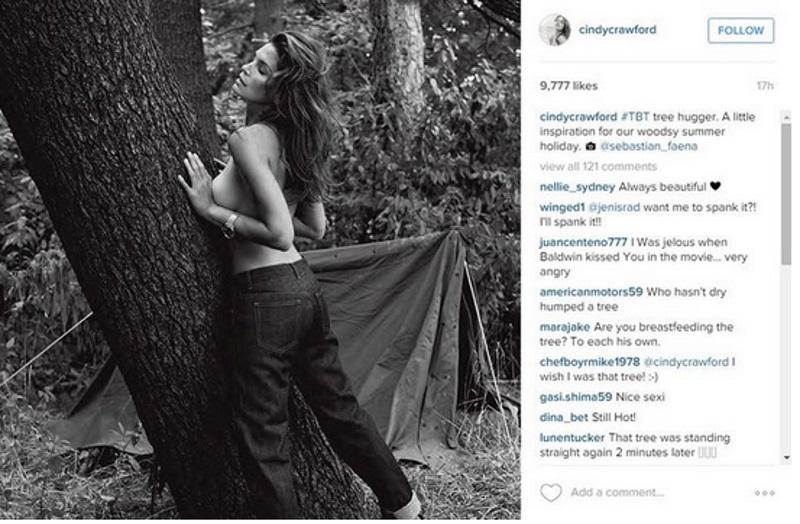Image resolution: width=800 pixels, height=524 pixels.
Task: Open the 17h post timestamp
Action: (765, 86)
